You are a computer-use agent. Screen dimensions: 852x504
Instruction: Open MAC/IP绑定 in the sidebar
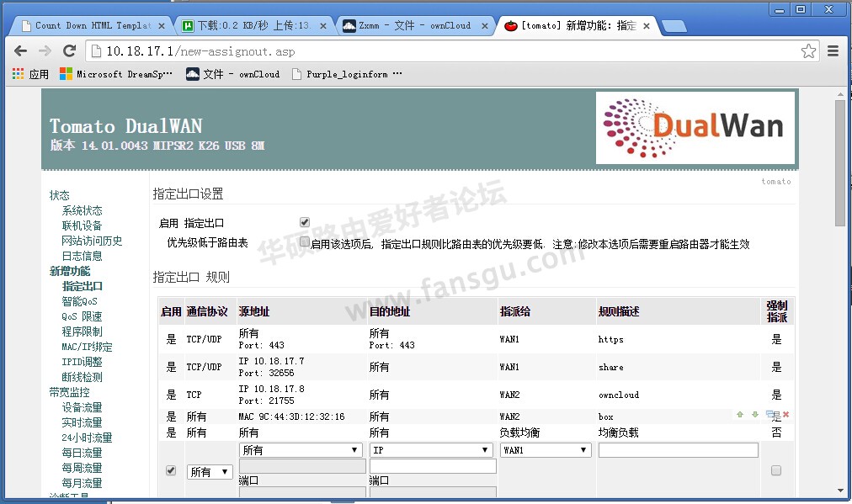click(87, 347)
